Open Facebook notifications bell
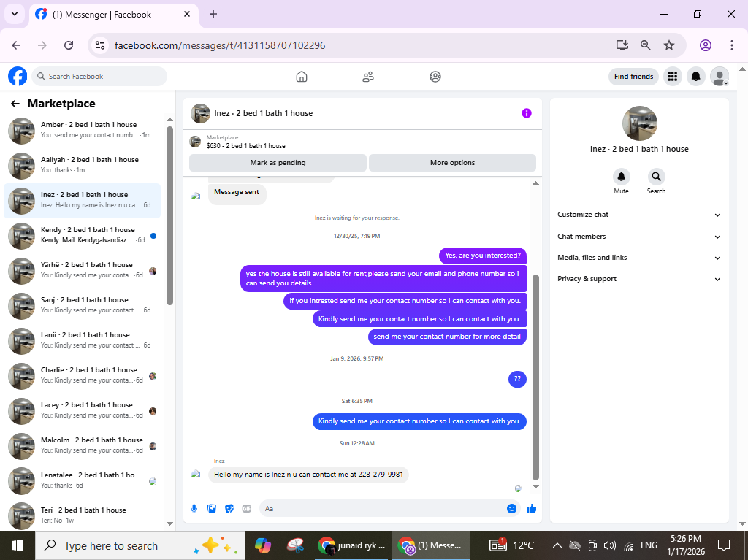748x560 pixels. pyautogui.click(x=696, y=77)
